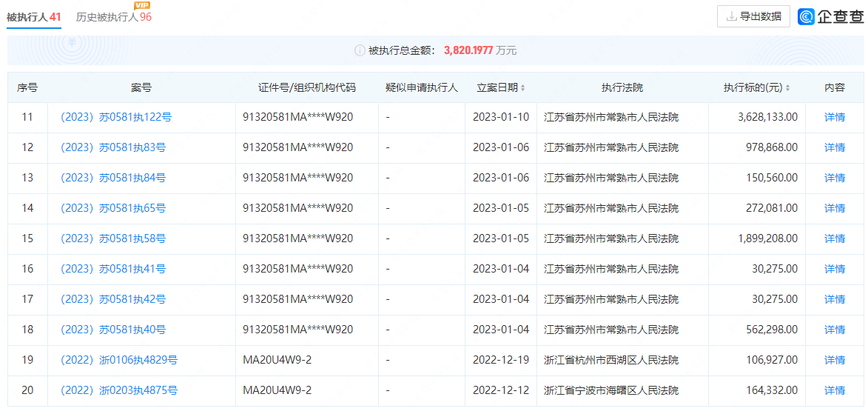Open case (2023)苏0581执83号
Screen dimensions: 868x414
[112, 147]
